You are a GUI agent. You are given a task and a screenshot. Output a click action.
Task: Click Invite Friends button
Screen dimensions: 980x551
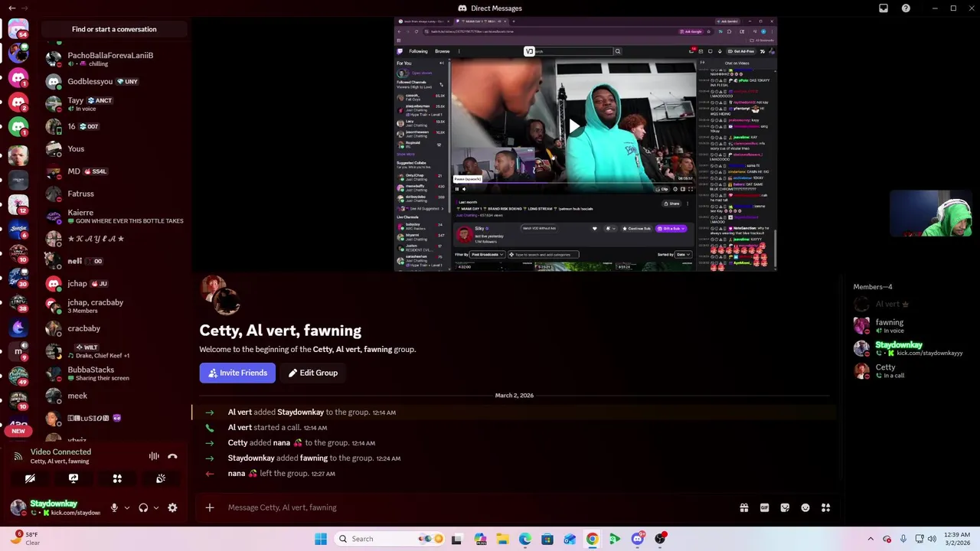(237, 373)
